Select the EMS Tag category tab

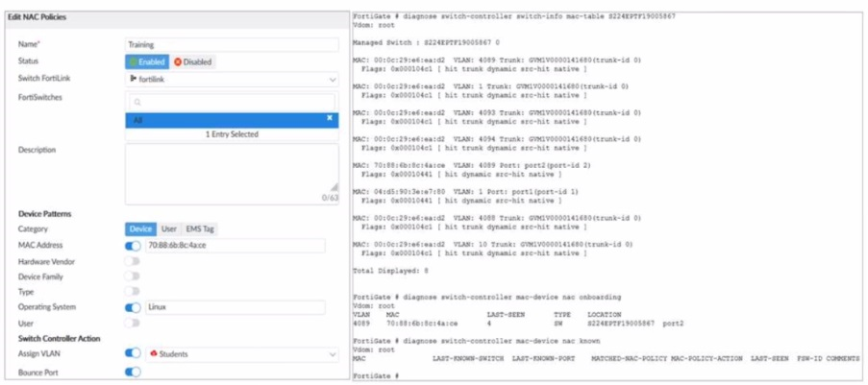[x=198, y=229]
